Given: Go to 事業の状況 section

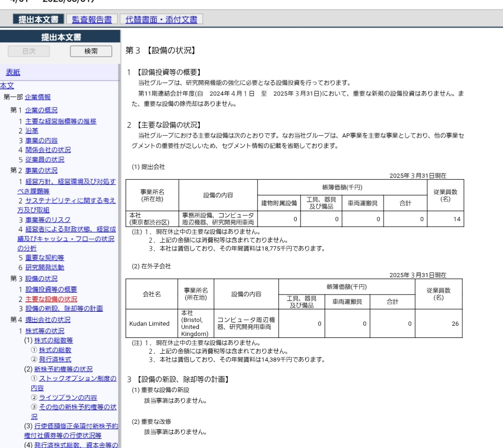Looking at the screenshot, I should (42, 170).
